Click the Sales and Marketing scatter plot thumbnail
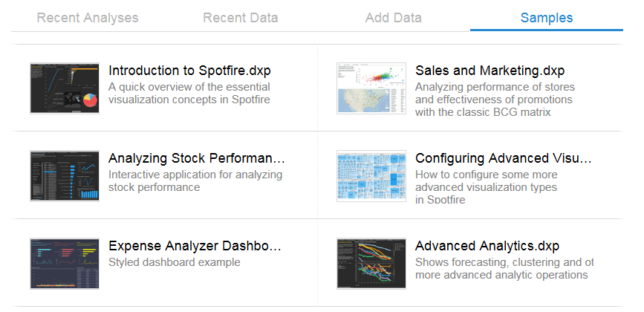 click(371, 88)
